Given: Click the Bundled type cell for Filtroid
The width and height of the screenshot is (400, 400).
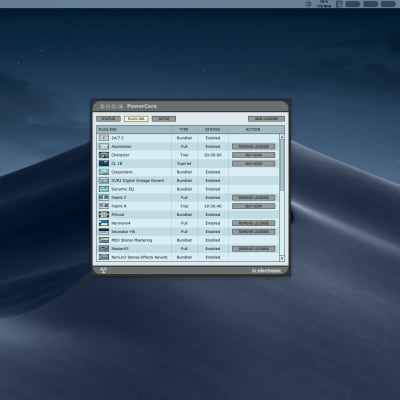Looking at the screenshot, I should pyautogui.click(x=184, y=214).
